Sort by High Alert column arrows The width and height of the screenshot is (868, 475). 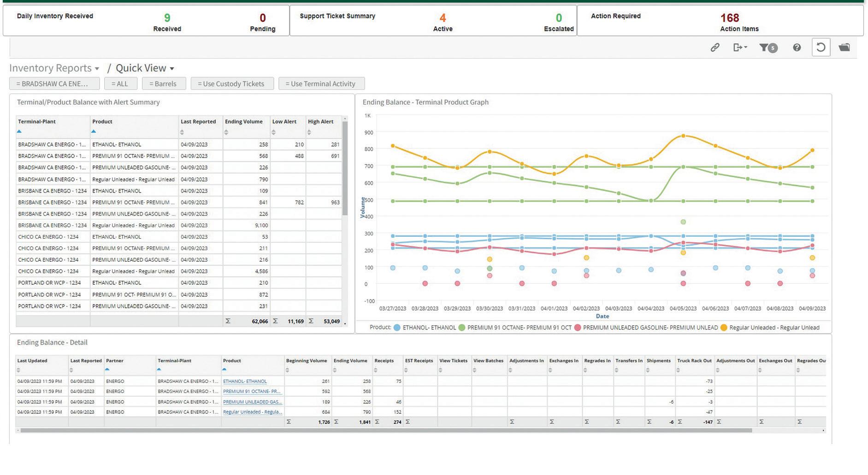pyautogui.click(x=309, y=132)
